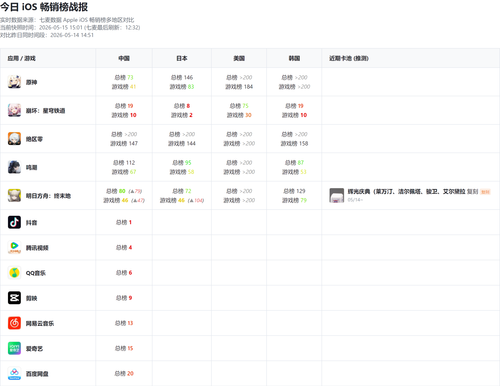Click 绝区零 Japan 游戏榜 144 value

tap(191, 143)
